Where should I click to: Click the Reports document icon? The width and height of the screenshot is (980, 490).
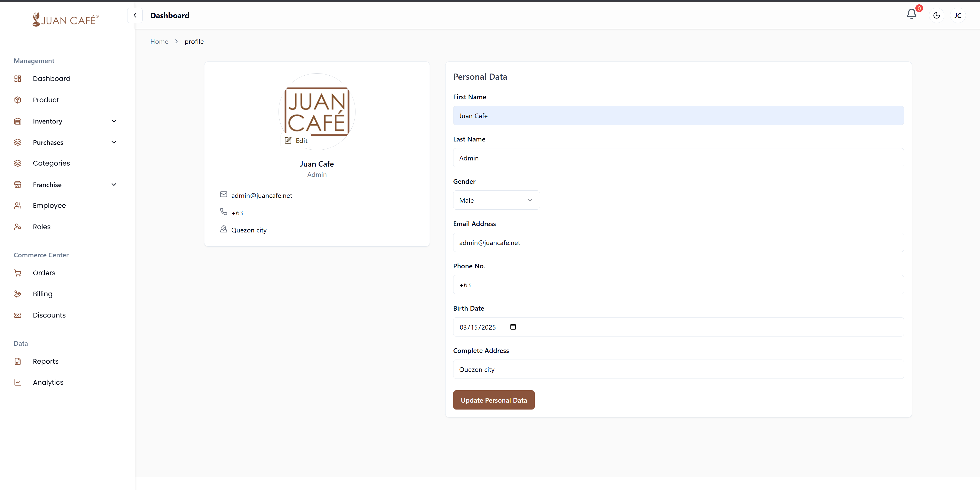pos(17,361)
